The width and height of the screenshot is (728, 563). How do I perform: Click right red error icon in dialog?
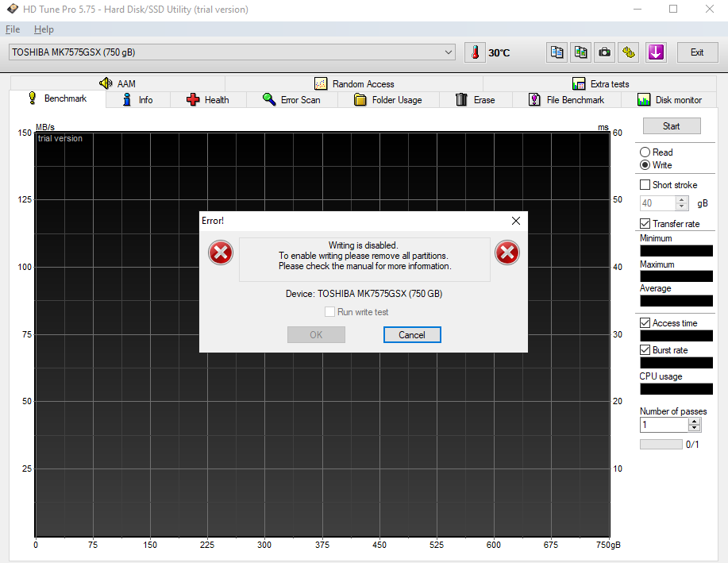click(x=507, y=253)
